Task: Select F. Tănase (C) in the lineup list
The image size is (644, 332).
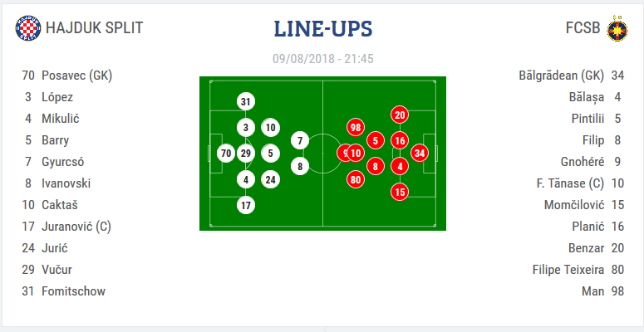Action: click(x=570, y=183)
